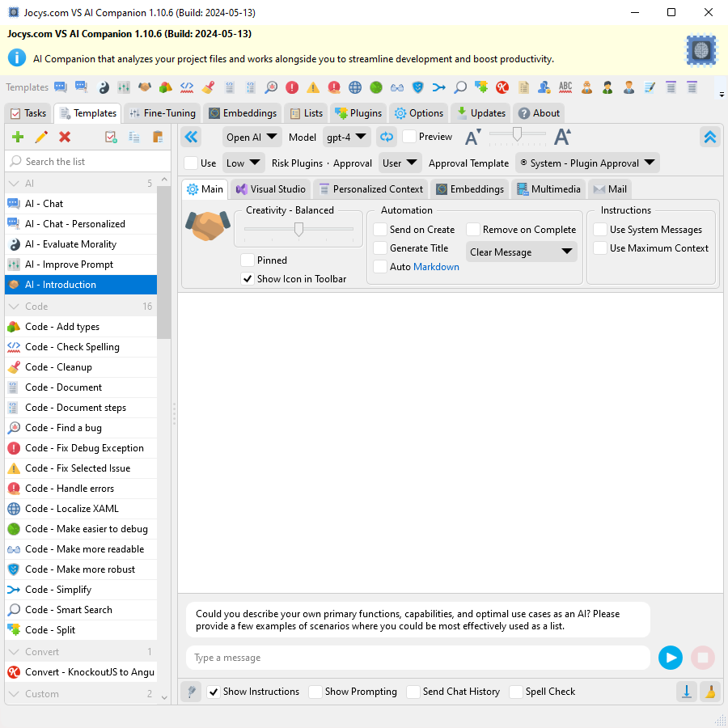Click the Simplify merge-arrow icon in Templates toolbar
The height and width of the screenshot is (728, 728).
pyautogui.click(x=438, y=87)
